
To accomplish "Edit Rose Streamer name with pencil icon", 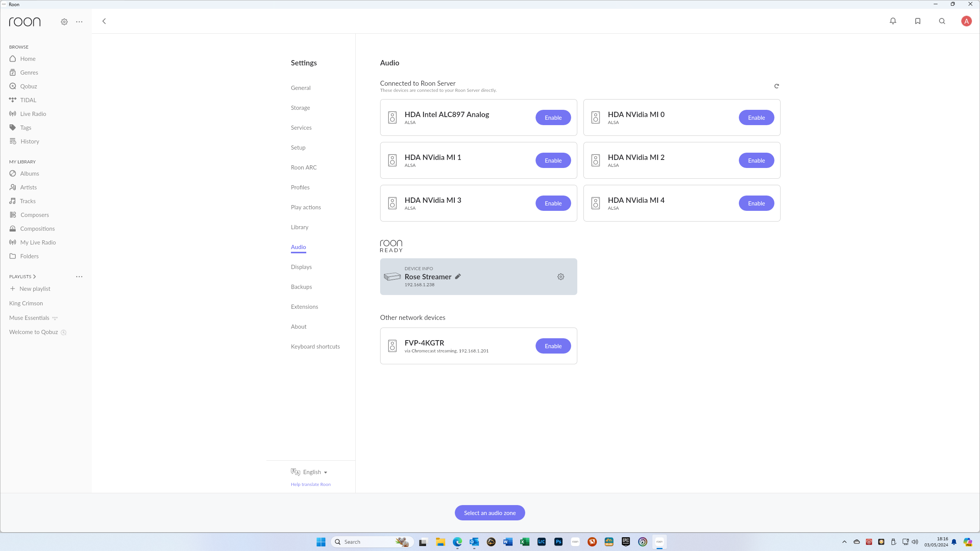I will (x=458, y=276).
